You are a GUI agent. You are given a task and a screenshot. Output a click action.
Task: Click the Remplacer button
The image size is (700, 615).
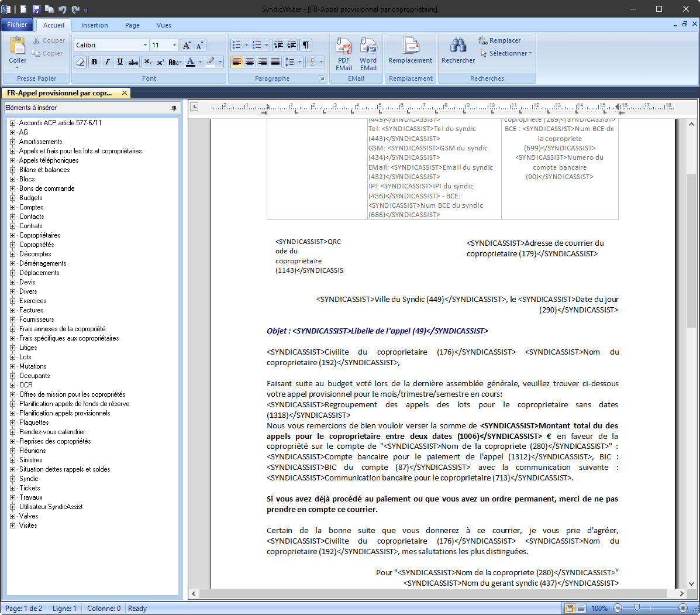point(500,40)
